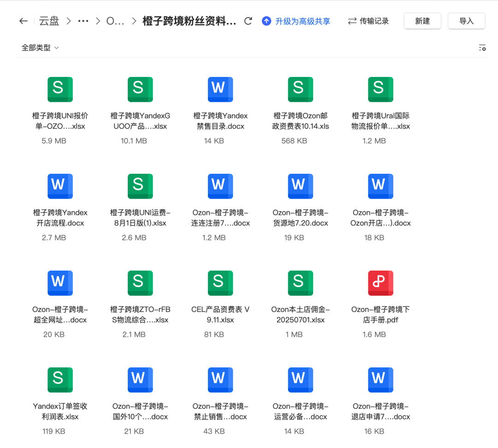
Task: Click current folder title 橙子跨境粉丝资料…
Action: pyautogui.click(x=190, y=21)
